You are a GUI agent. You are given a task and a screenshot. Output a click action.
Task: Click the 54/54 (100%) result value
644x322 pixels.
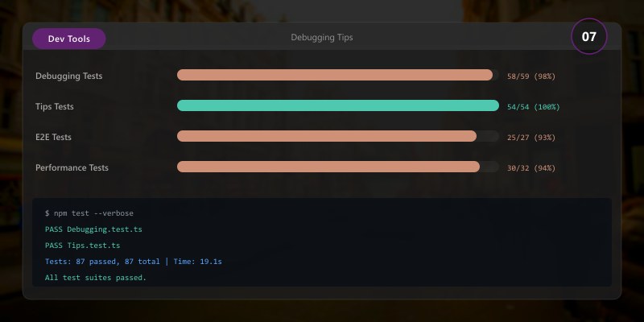(x=533, y=107)
